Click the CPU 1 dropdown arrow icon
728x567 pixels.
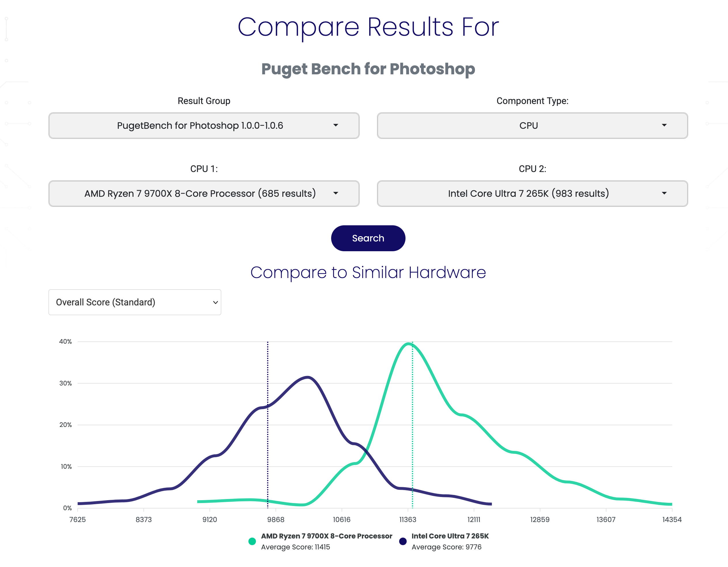336,193
